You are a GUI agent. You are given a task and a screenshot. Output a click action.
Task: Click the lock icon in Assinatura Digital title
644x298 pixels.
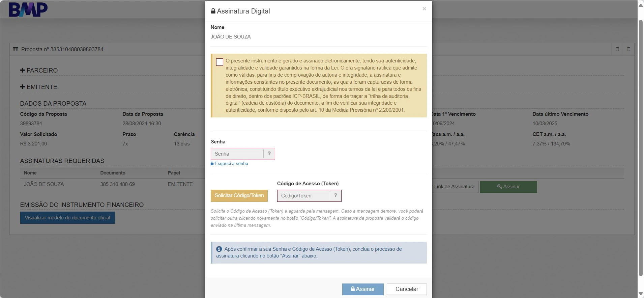pyautogui.click(x=213, y=11)
